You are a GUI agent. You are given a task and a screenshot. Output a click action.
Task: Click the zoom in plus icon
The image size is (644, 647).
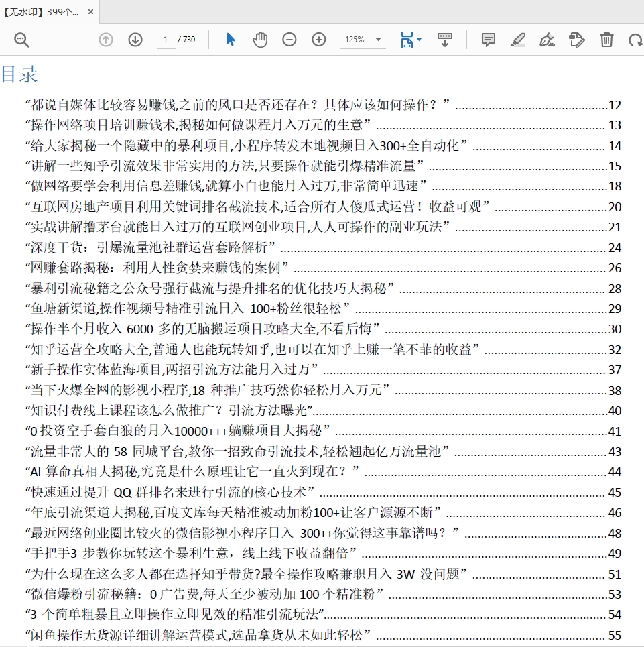319,40
